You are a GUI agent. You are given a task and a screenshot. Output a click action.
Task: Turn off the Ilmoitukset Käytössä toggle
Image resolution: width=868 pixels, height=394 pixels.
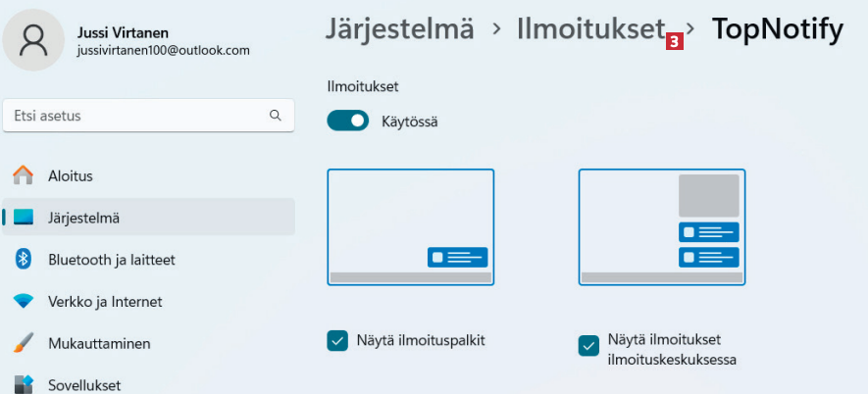click(347, 122)
